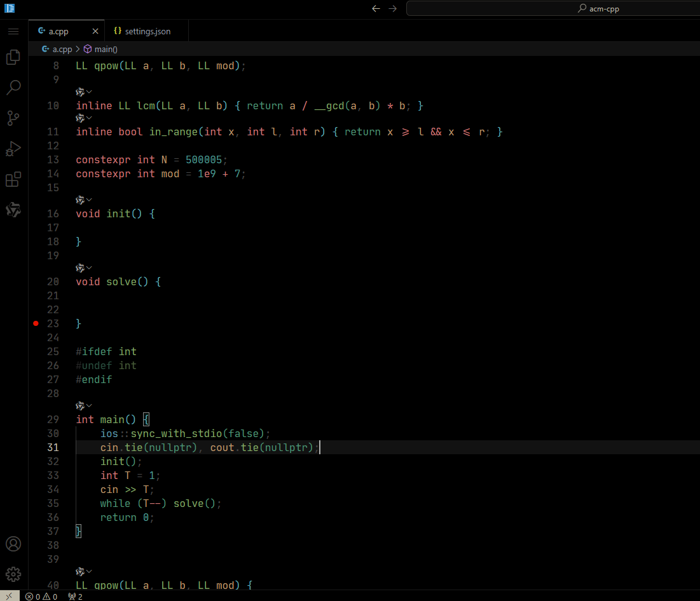Expand the code lens above void solve()

(84, 267)
